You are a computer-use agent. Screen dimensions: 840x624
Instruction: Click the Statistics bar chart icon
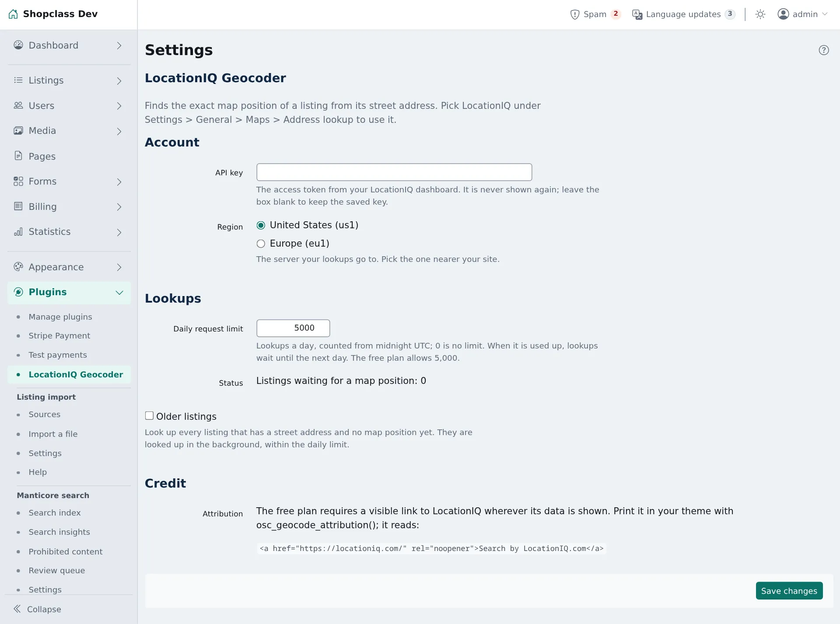[x=18, y=232]
